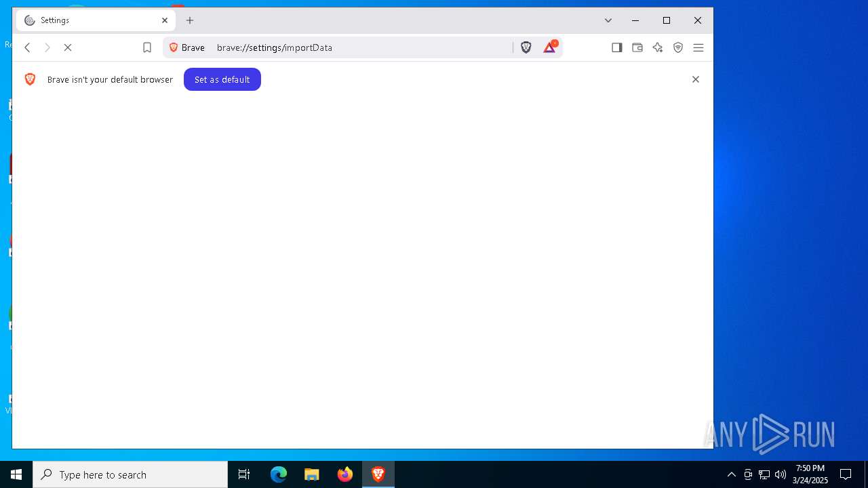The image size is (868, 488).
Task: Close the Settings tab
Action: 165,20
